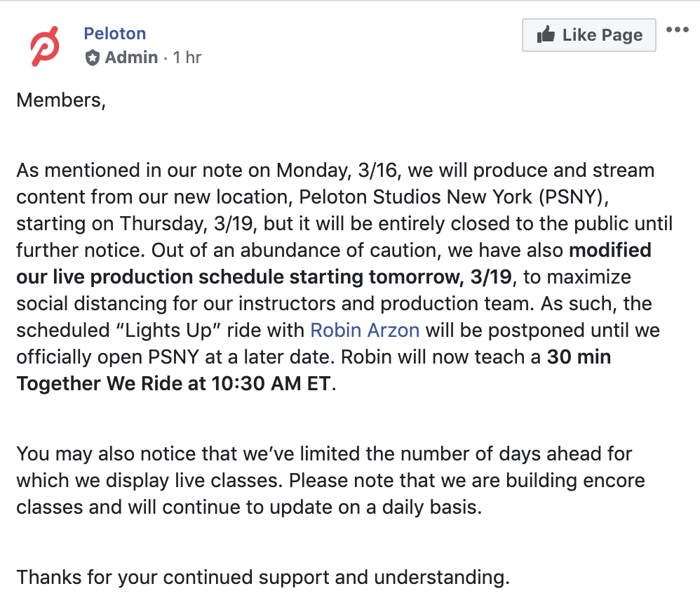
Task: Click the Admin shield badge icon
Action: (x=93, y=58)
